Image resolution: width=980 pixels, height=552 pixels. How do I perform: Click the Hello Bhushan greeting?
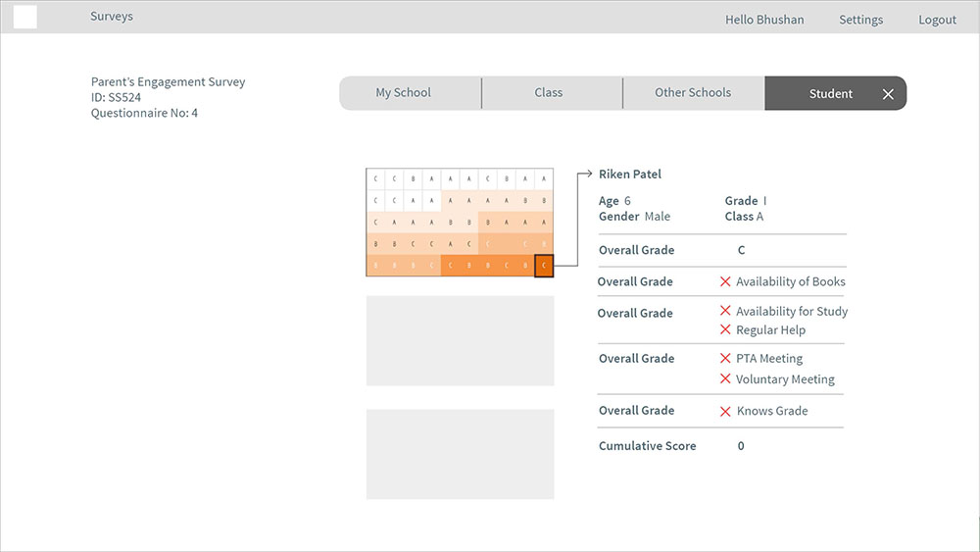point(764,20)
